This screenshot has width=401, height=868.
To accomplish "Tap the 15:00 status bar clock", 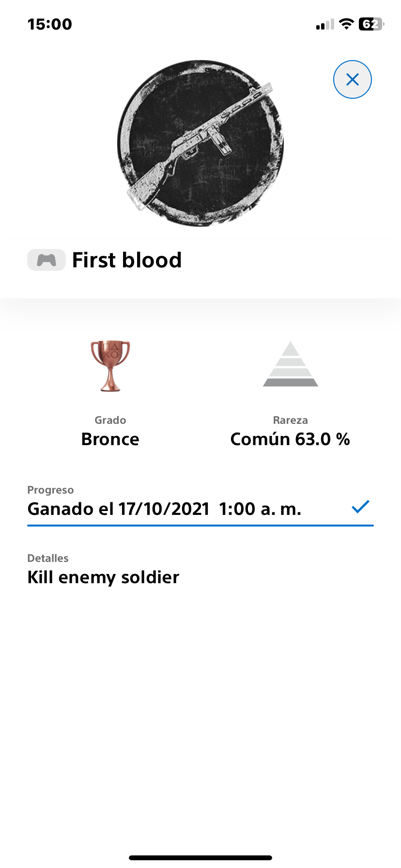I will tap(50, 24).
